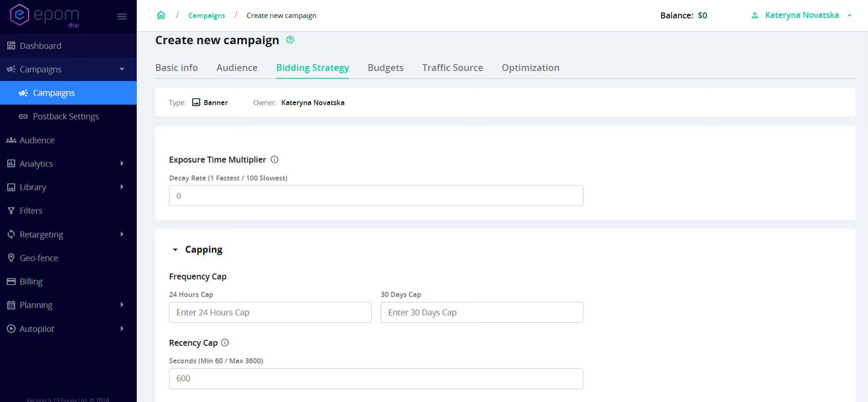Open Billing sidebar page
Image resolution: width=868 pixels, height=402 pixels.
pyautogui.click(x=68, y=281)
